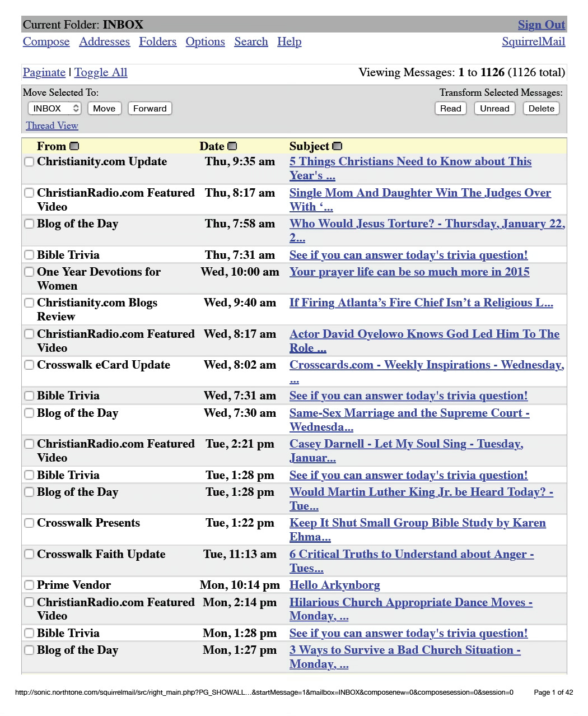Open 'Hilarious Church Appropriate Dance Moves' message
588x716 pixels.
coord(411,609)
